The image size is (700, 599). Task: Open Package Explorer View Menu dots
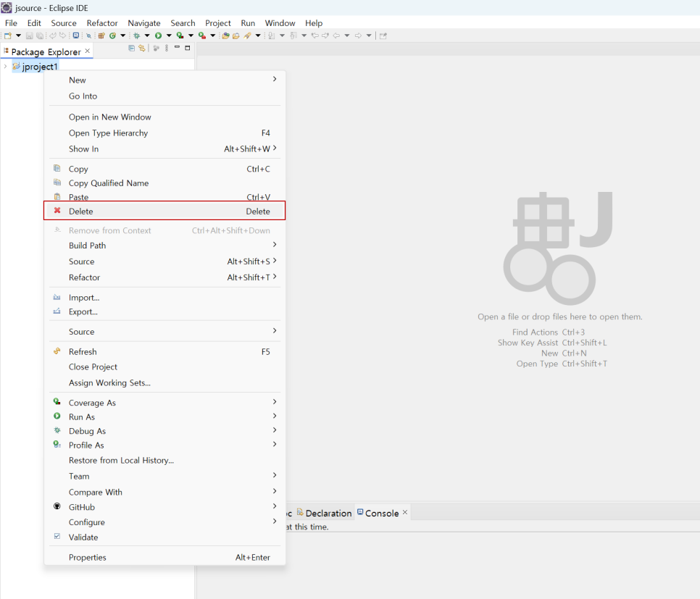167,48
